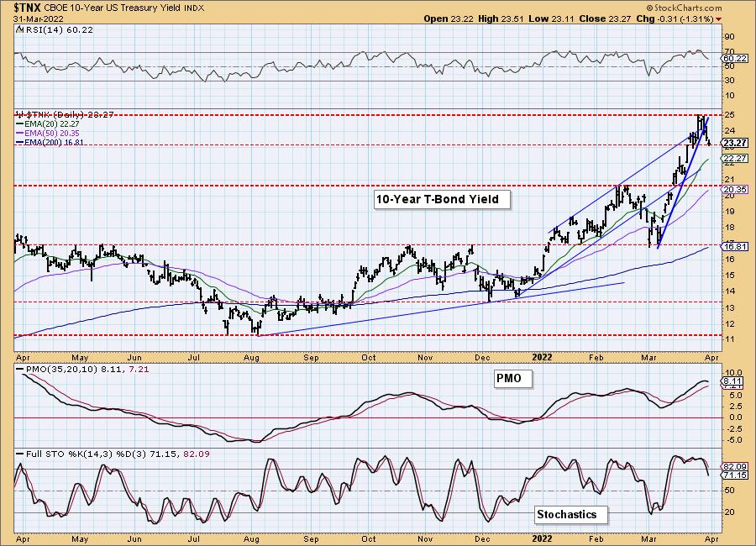Click the 'Open 23.22' value
756x546 pixels.
(449, 18)
